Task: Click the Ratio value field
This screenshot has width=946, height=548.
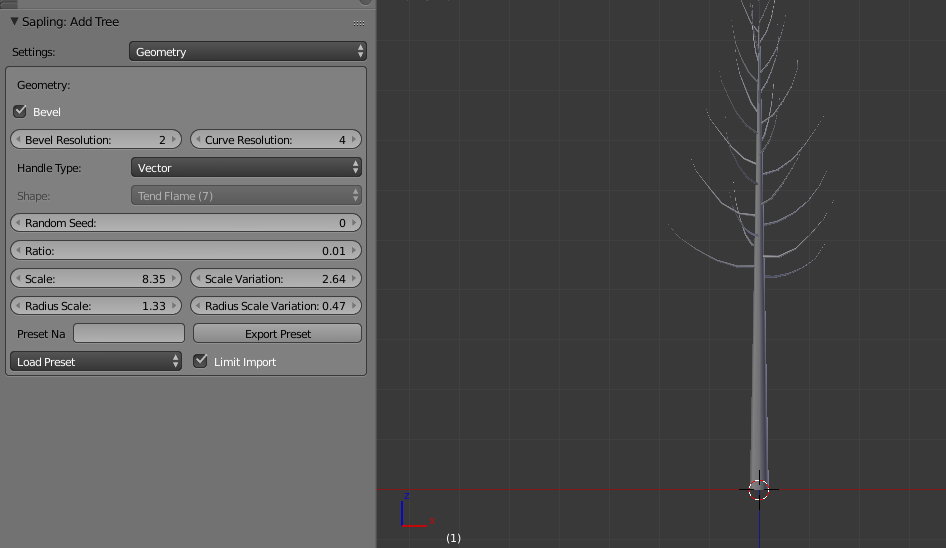Action: (x=186, y=251)
